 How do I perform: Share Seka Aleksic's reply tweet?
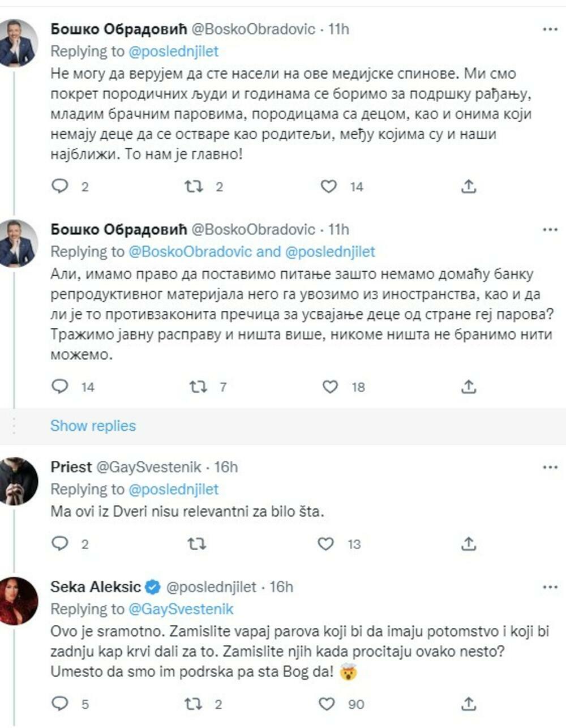[x=468, y=704]
